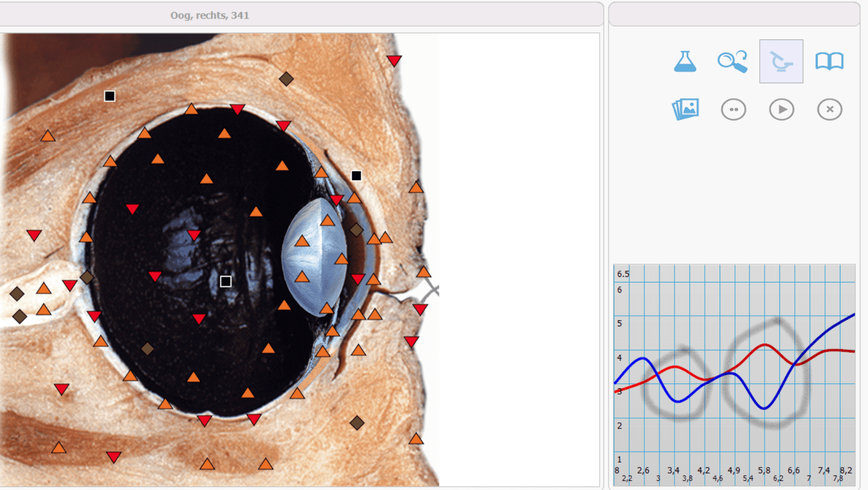
Task: Open the book reference icon
Action: 829,62
